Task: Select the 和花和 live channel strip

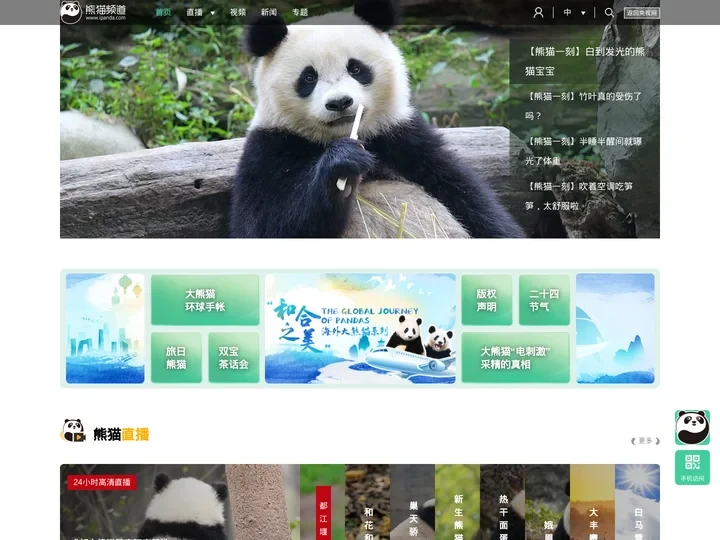Action: [x=367, y=502]
